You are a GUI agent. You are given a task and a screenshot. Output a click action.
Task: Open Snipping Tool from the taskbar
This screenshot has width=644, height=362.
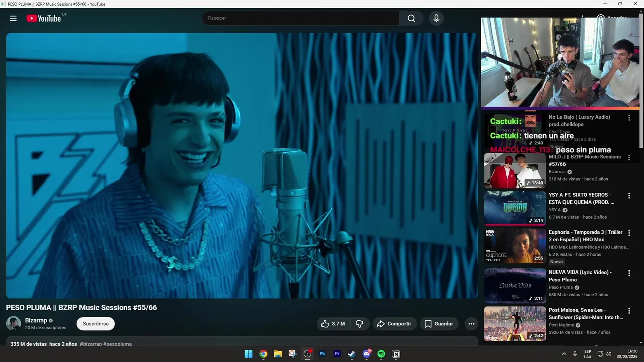(x=292, y=354)
